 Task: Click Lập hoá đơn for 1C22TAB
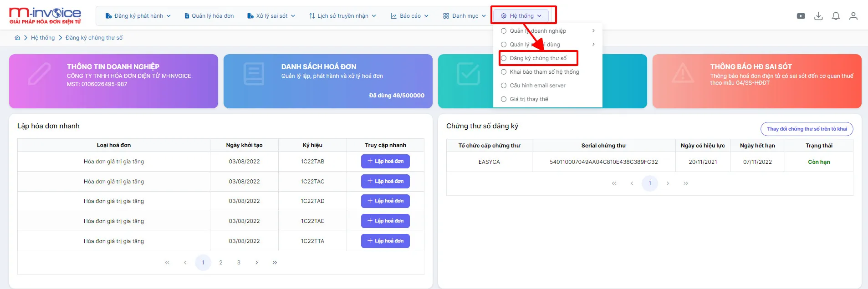click(385, 162)
